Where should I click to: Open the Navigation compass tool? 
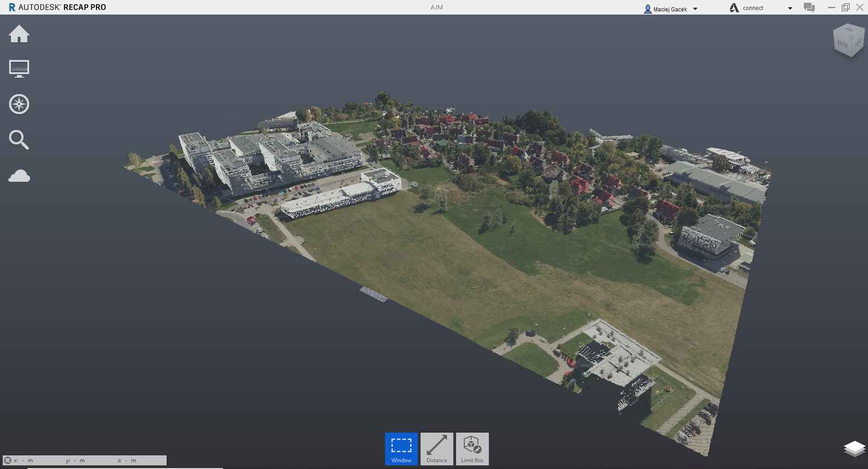19,104
